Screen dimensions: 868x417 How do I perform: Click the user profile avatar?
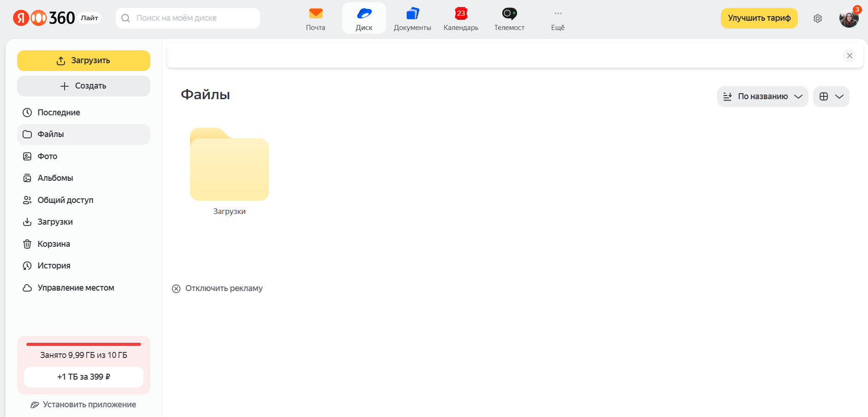coord(848,18)
